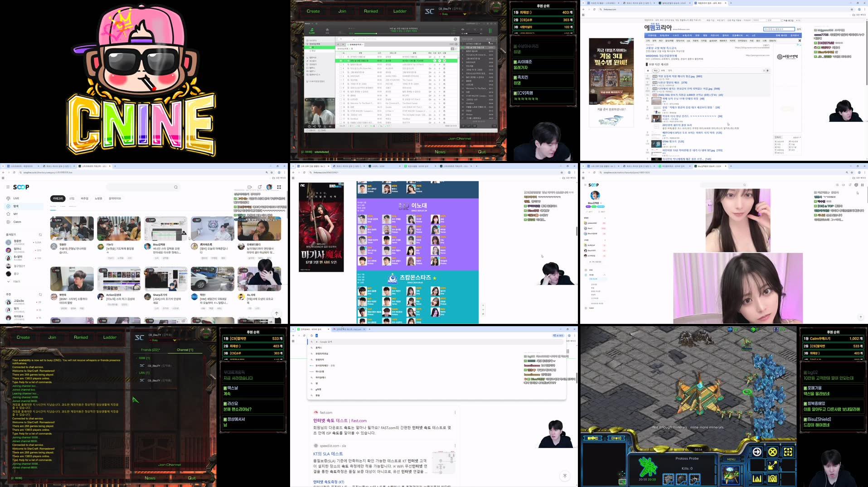Open the MY section from the SOOP sidebar
This screenshot has height=487, width=868.
[8, 214]
